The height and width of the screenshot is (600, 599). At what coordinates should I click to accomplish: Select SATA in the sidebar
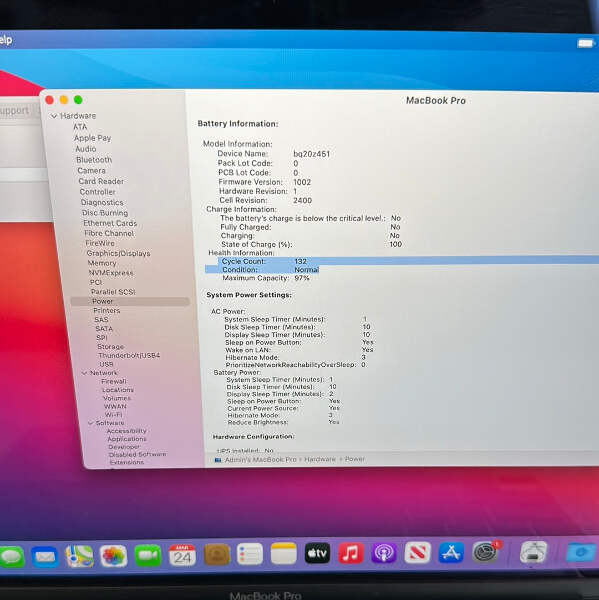(104, 329)
